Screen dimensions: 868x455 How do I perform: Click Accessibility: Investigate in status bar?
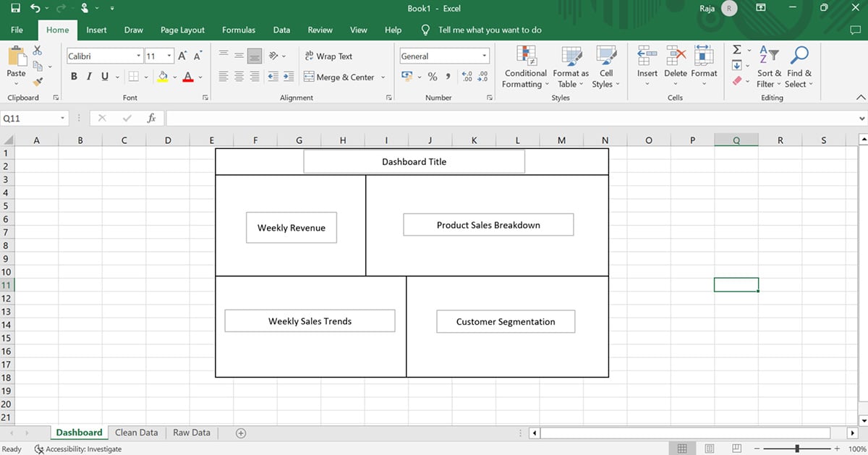point(68,449)
